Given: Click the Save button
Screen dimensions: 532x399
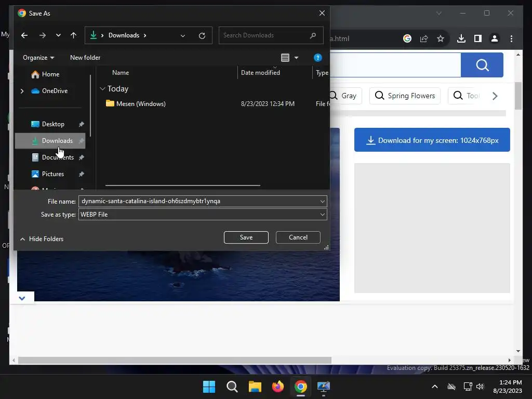Looking at the screenshot, I should [x=246, y=237].
